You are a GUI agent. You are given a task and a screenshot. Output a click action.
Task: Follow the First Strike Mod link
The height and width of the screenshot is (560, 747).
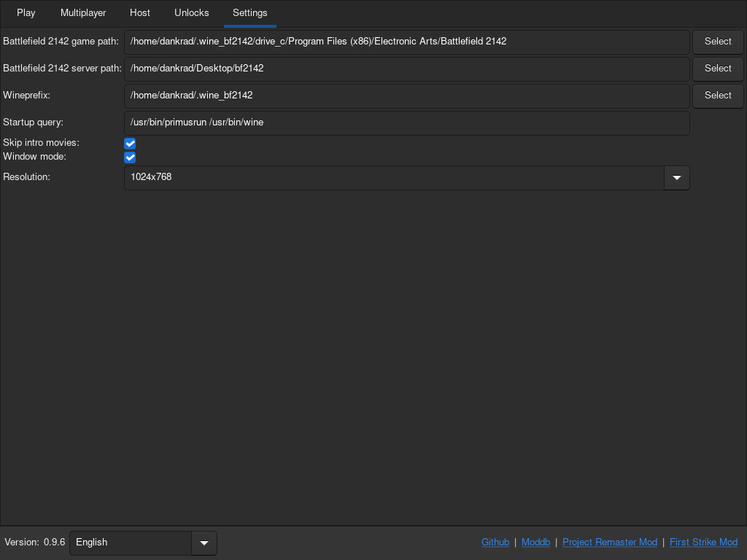pyautogui.click(x=703, y=542)
